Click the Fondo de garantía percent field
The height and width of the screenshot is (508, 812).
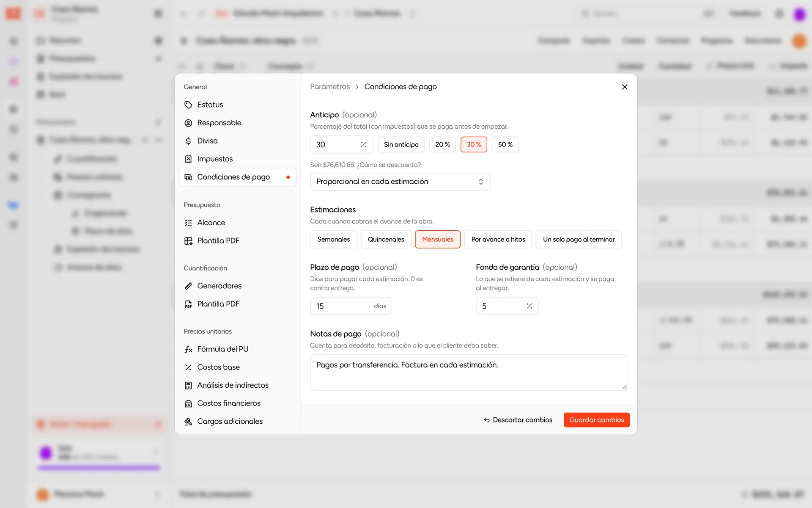507,306
